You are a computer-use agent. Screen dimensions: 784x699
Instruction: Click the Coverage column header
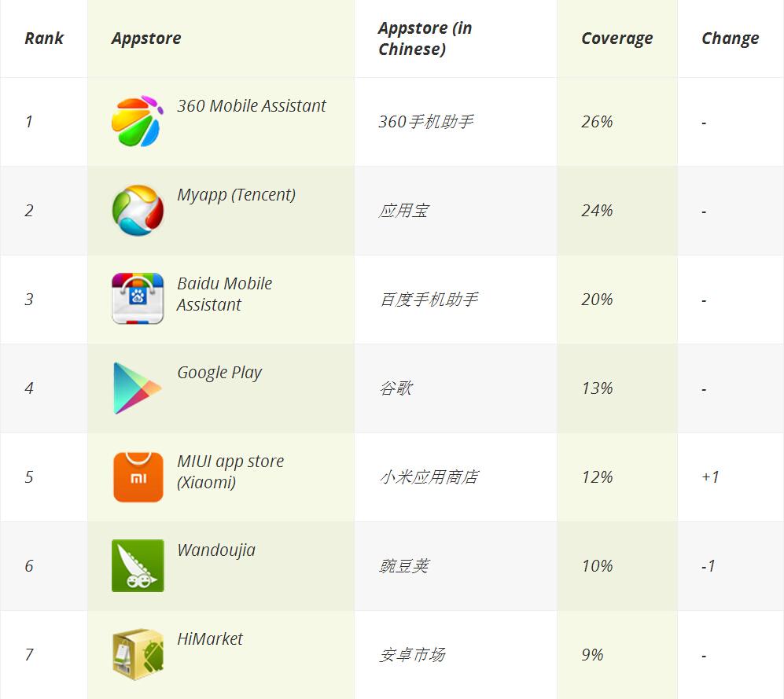click(x=617, y=39)
